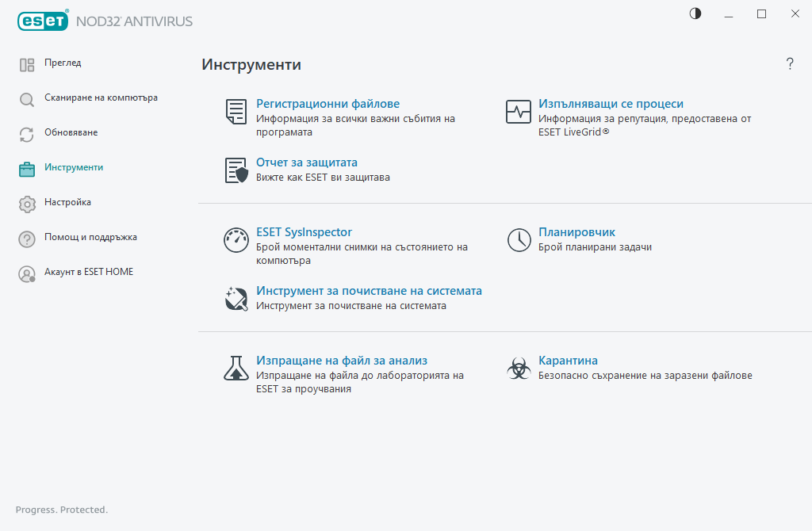Open the Регистрационни файлове document icon

point(236,112)
